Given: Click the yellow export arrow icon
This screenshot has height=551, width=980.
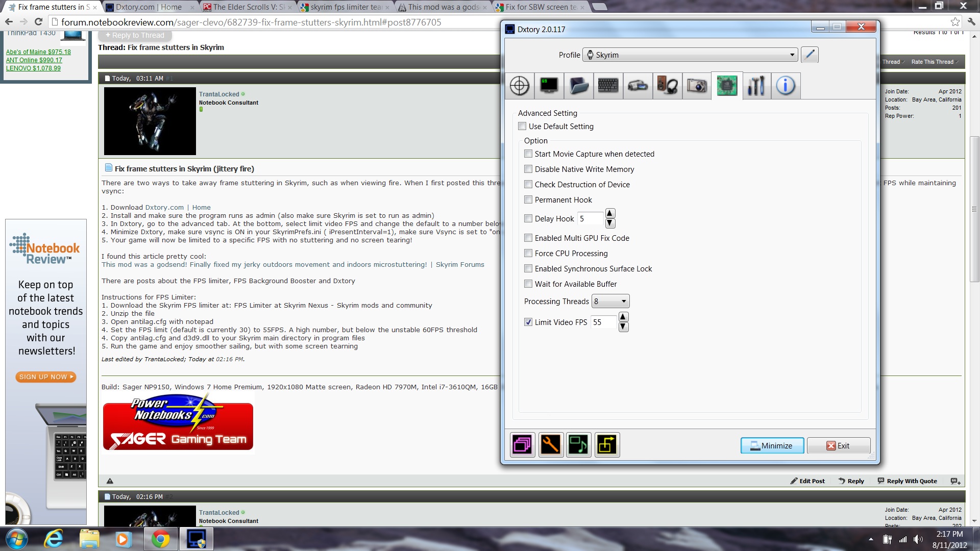Looking at the screenshot, I should click(607, 445).
